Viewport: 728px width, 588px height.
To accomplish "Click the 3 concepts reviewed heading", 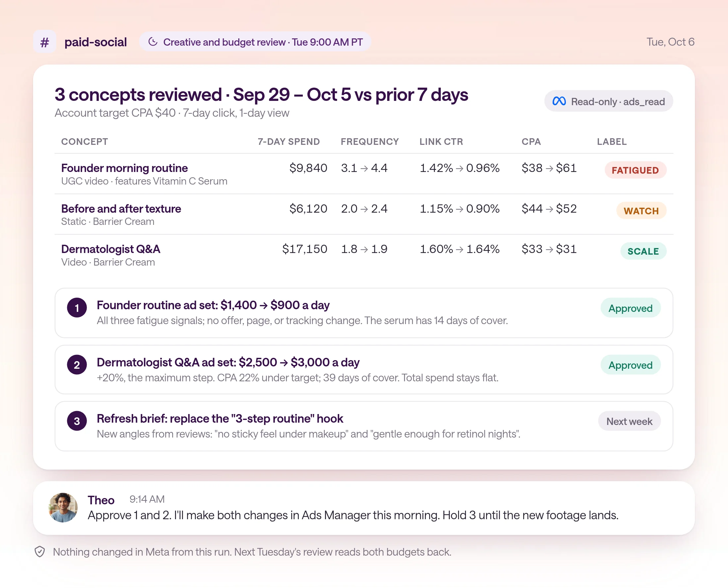I will tap(261, 95).
